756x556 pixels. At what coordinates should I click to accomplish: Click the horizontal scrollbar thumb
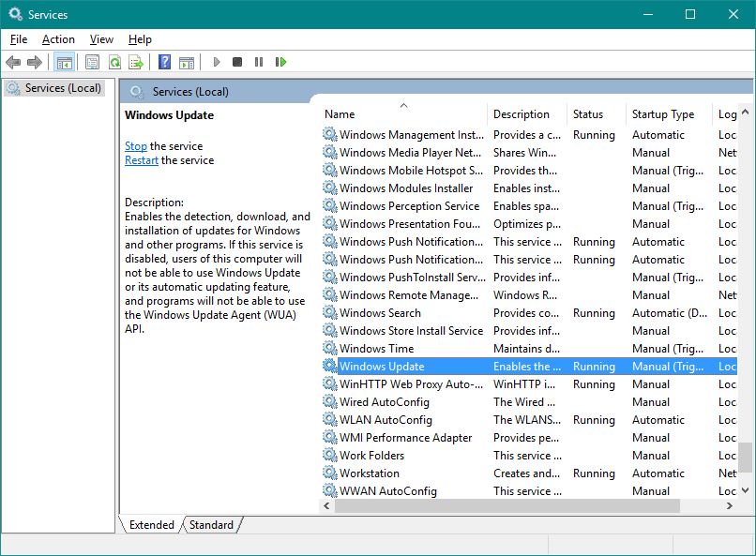click(x=507, y=506)
